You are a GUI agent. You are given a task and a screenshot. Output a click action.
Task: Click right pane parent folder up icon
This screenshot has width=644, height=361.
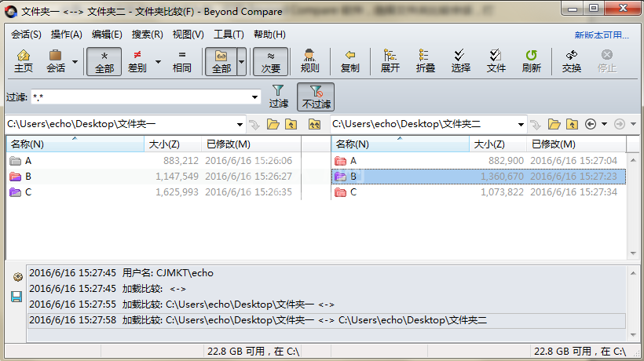point(572,124)
